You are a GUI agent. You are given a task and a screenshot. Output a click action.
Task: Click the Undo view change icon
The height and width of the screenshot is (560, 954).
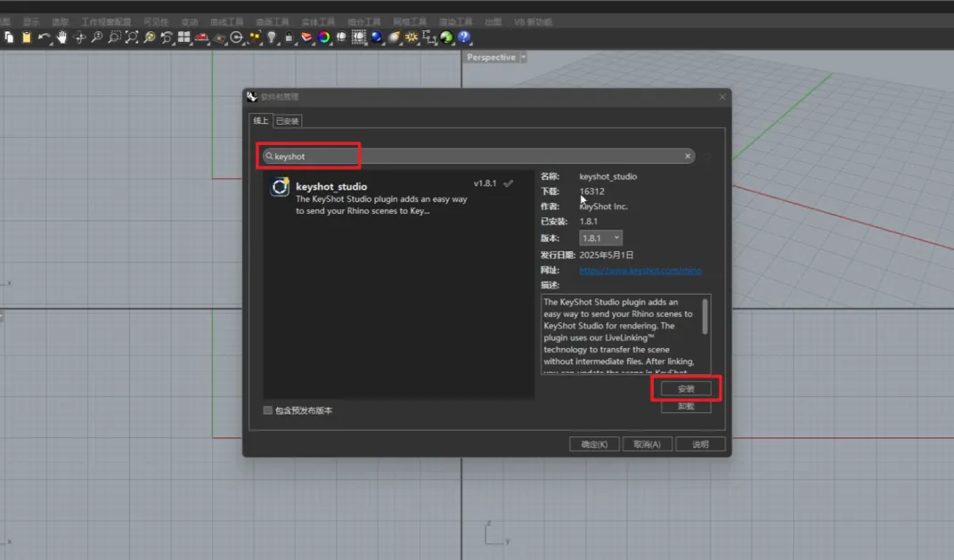[167, 37]
